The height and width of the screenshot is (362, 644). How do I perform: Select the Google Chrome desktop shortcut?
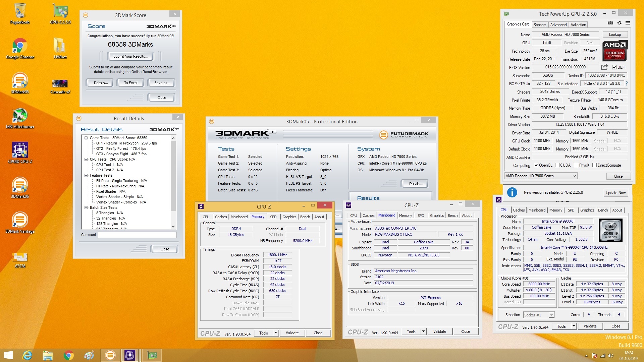(x=20, y=49)
